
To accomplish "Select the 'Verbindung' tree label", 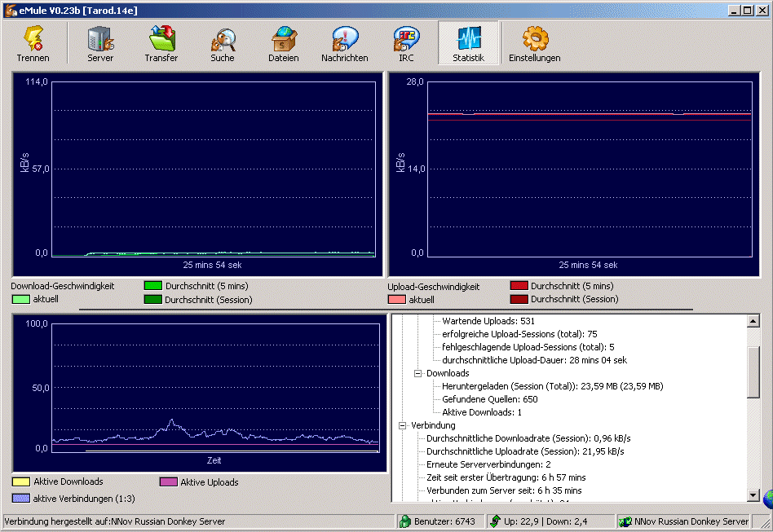I will 433,425.
